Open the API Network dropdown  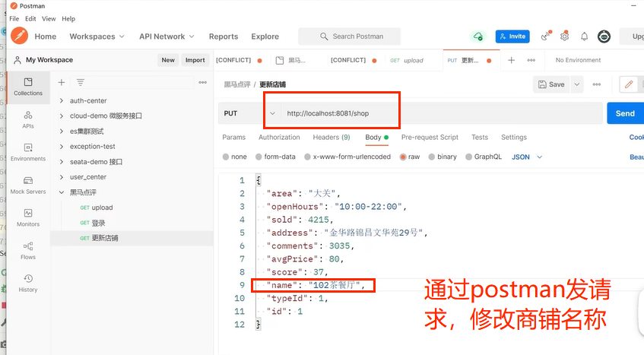[167, 36]
